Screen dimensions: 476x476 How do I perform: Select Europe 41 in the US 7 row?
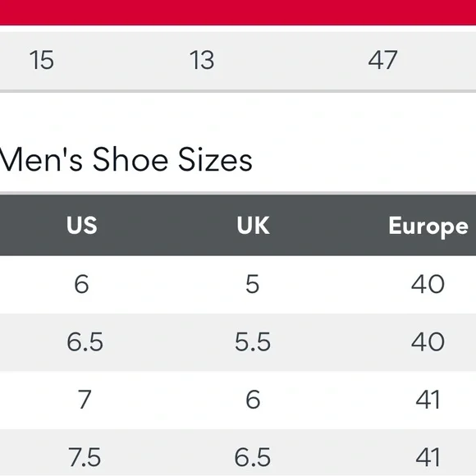(x=428, y=400)
